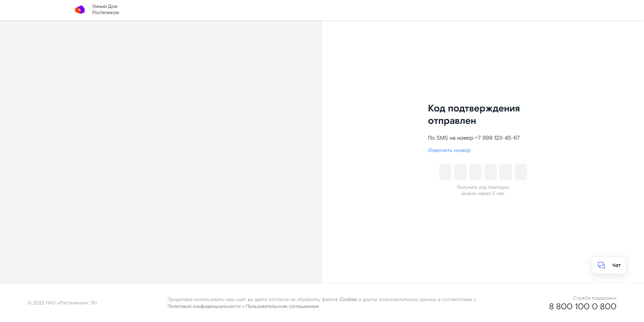Click the Rostelecom cube logo icon
This screenshot has height=322, width=644.
[x=80, y=10]
